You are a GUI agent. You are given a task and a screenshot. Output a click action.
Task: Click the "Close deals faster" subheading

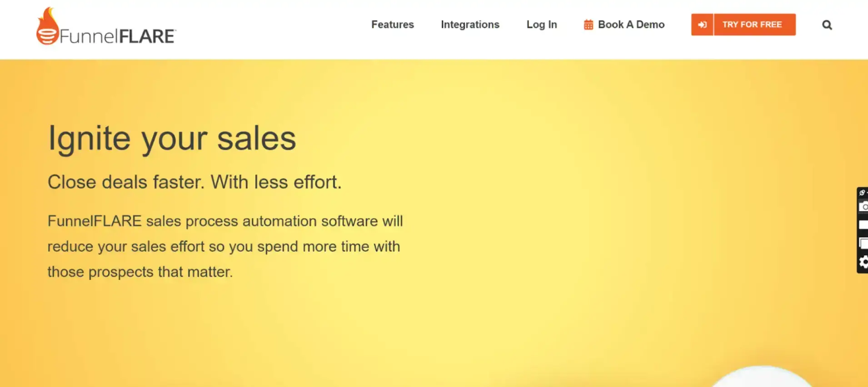click(x=195, y=182)
